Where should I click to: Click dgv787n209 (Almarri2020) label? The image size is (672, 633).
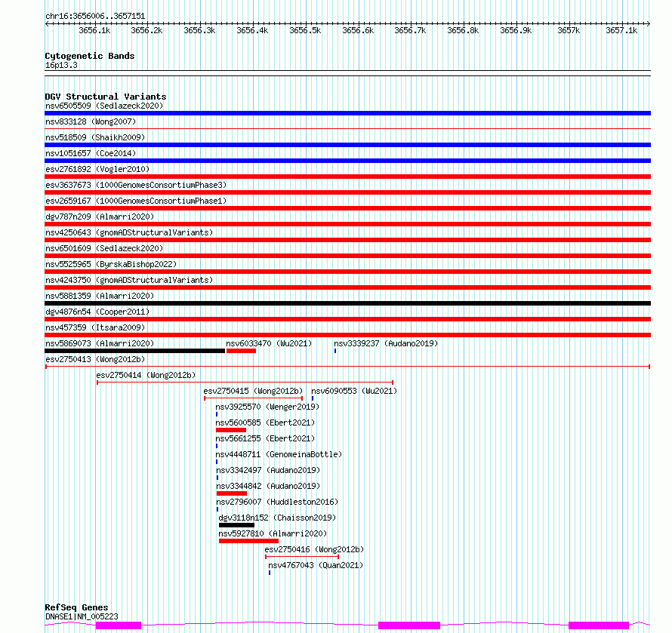pos(100,217)
